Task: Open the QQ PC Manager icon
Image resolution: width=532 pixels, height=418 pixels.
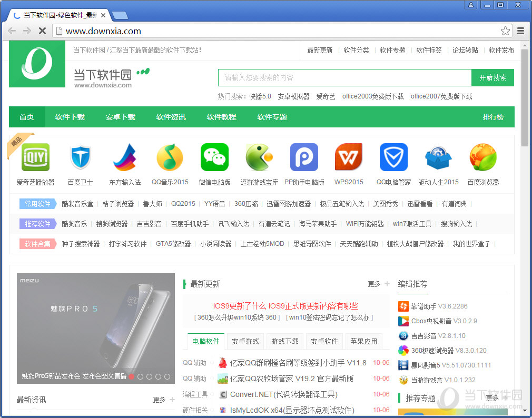Action: click(393, 157)
